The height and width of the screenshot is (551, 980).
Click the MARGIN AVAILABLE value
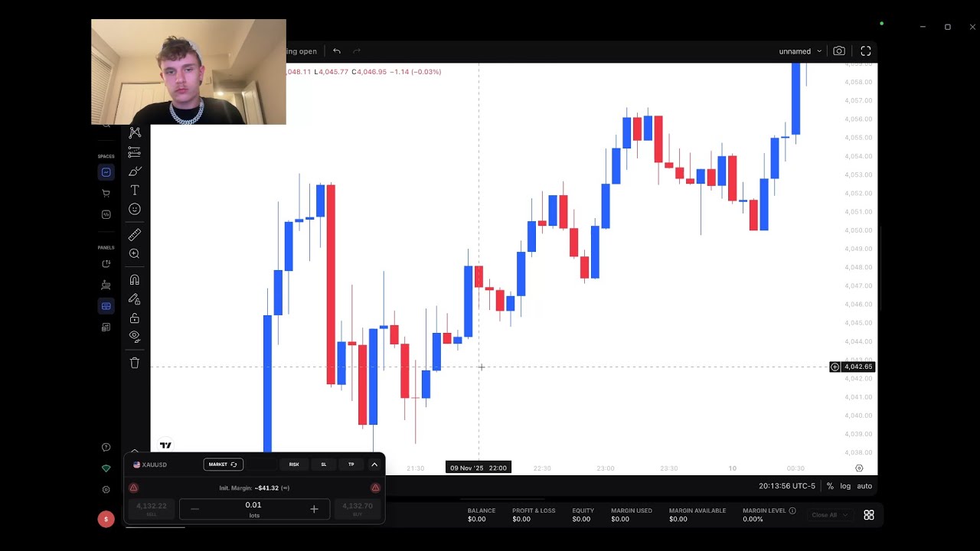(x=678, y=519)
